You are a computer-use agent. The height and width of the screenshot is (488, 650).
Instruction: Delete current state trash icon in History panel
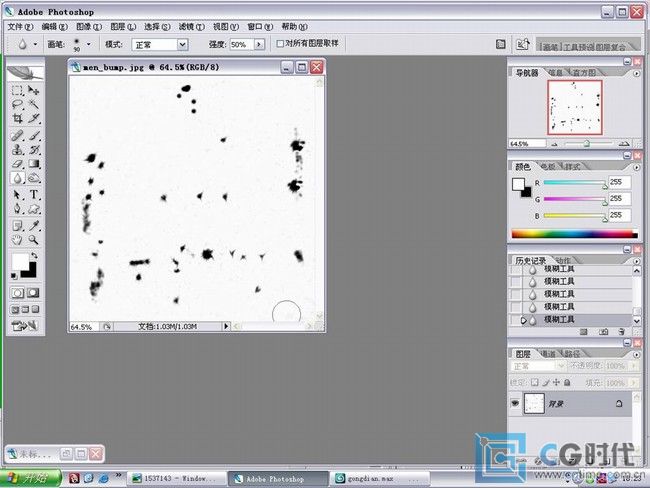621,332
